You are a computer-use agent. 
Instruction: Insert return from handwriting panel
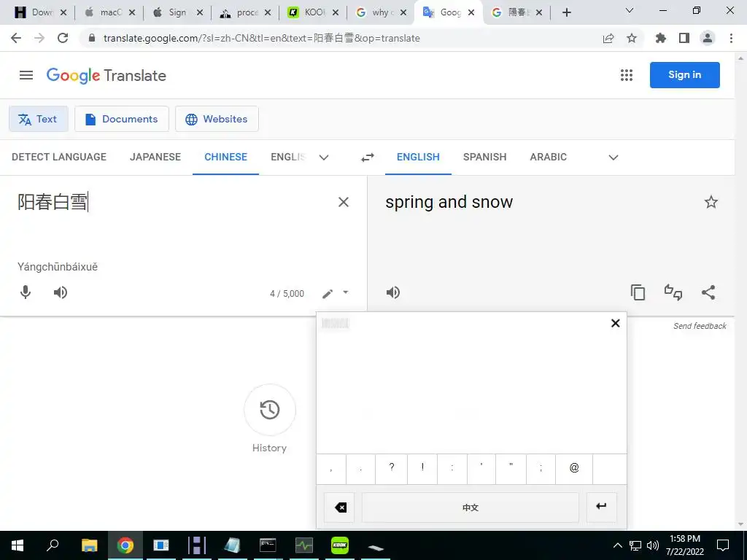(x=601, y=507)
